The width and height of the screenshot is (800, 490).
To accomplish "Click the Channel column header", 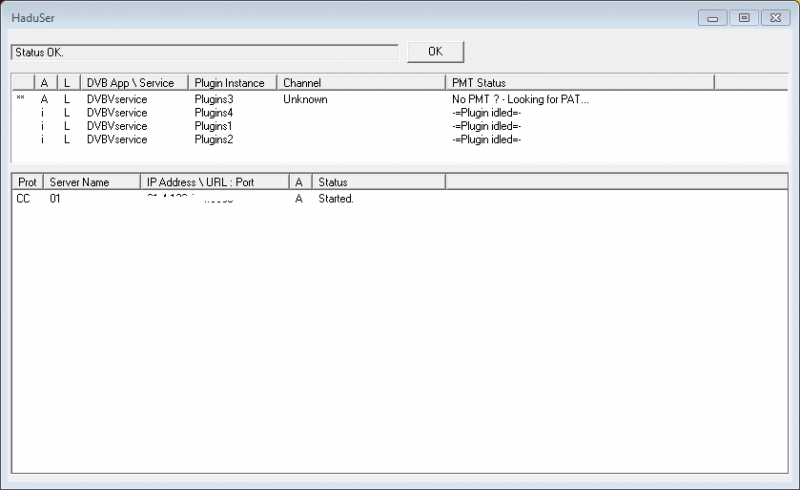I will pyautogui.click(x=360, y=82).
